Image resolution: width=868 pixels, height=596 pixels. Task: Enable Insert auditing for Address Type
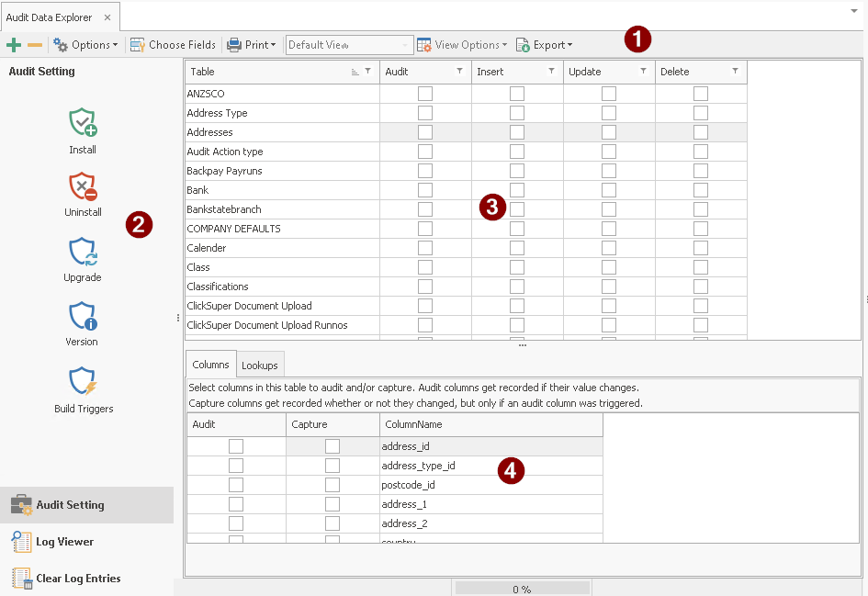(517, 113)
